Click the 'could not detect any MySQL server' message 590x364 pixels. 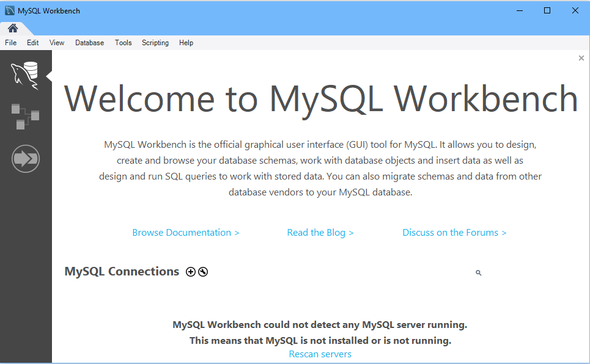320,325
